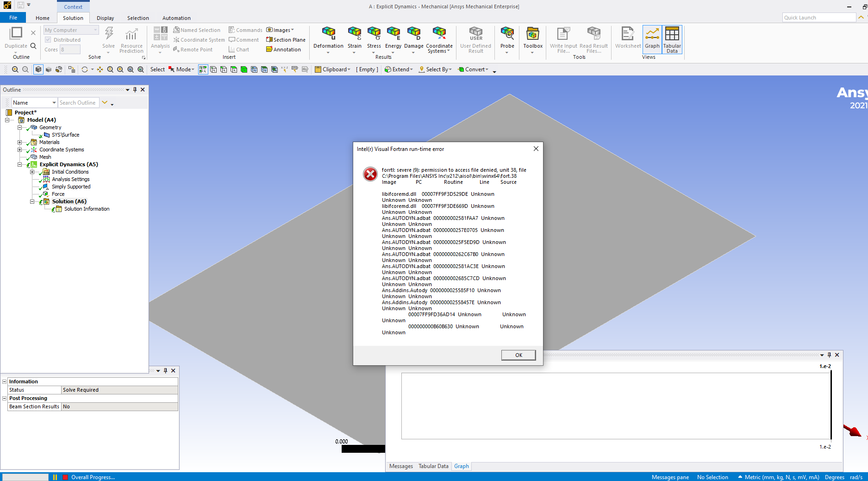Click the Rotate tool in the toolbar
This screenshot has height=481, width=868.
(x=85, y=69)
